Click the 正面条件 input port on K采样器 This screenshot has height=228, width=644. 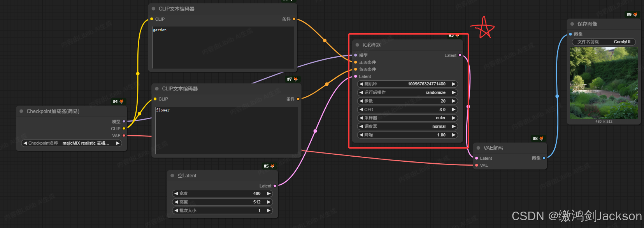coord(356,62)
